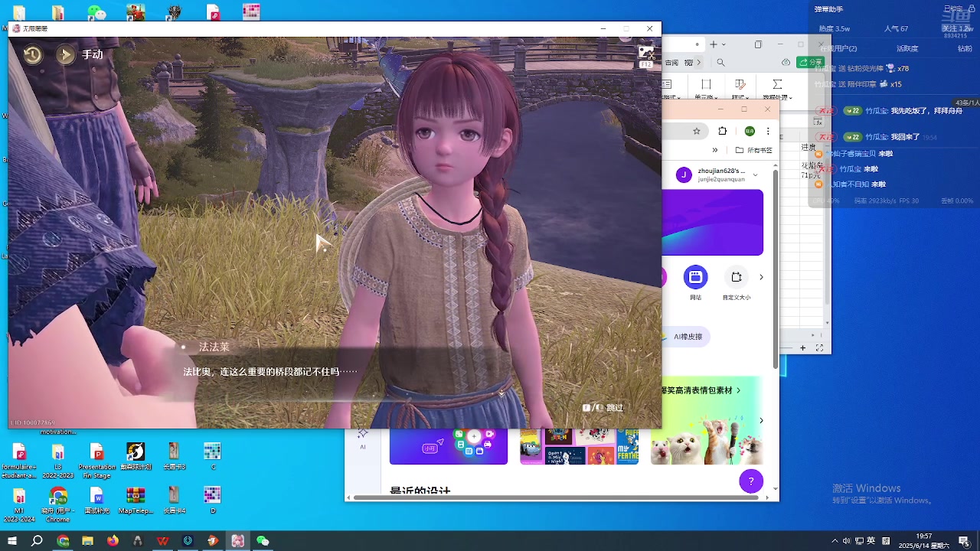The height and width of the screenshot is (551, 980).
Task: Open the 活跃度 tab in 弹幕助手
Action: tap(907, 49)
